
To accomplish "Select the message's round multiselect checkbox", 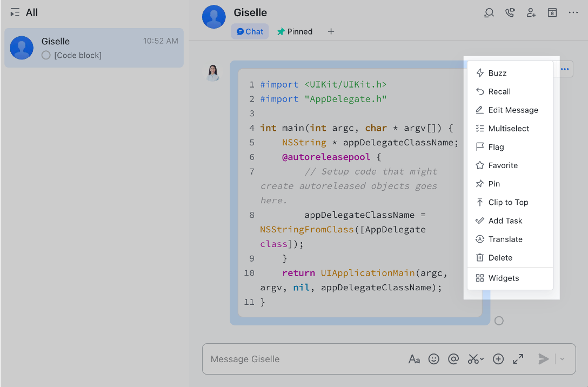I will [x=499, y=321].
